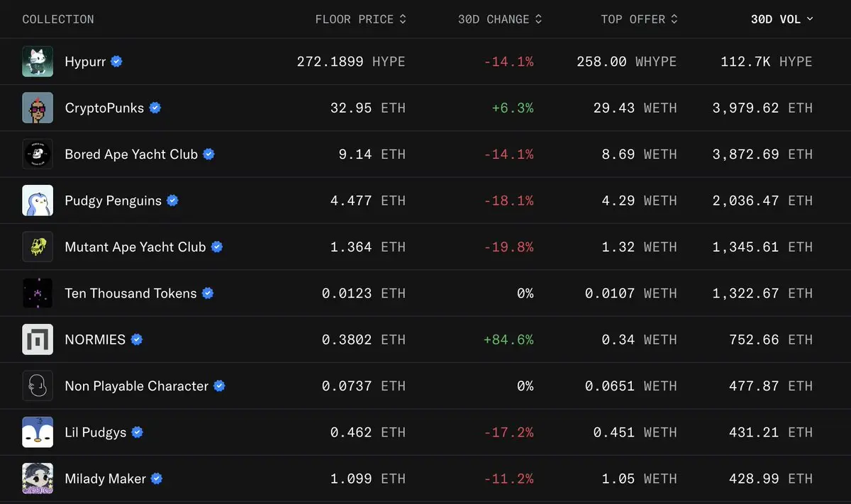This screenshot has width=851, height=504.
Task: Click Bored Ape Yacht Club's verified checkmark
Action: (x=208, y=154)
